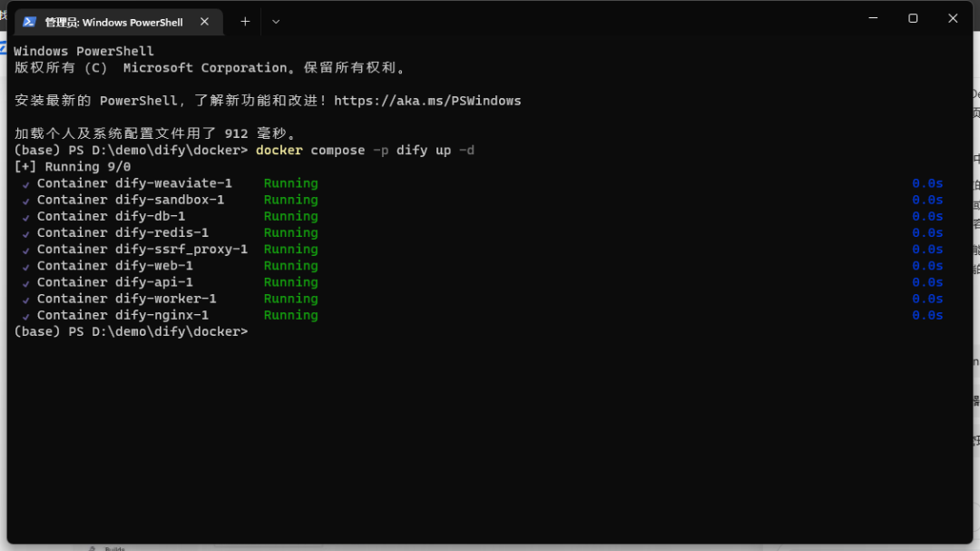Screen dimensions: 980x551
Task: Click checkmark beside dify-weaviate-1 container
Action: point(26,184)
